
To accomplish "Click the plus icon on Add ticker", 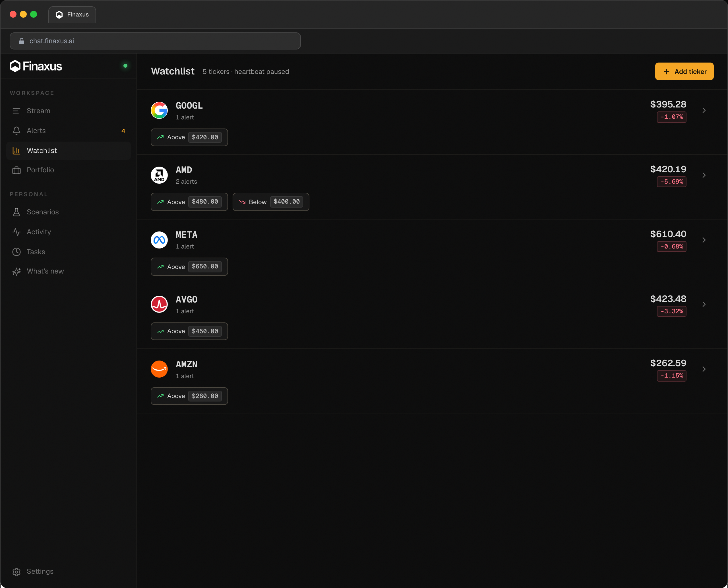I will (x=666, y=72).
